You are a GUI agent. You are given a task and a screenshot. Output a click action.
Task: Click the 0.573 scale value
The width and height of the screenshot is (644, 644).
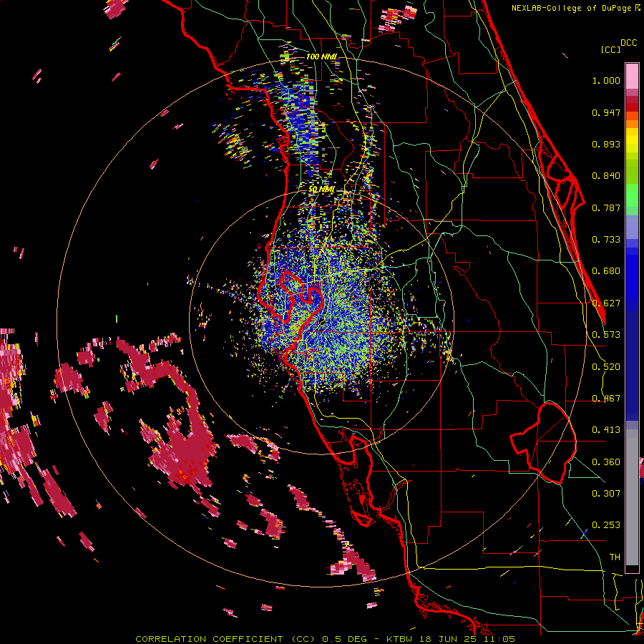pos(606,334)
